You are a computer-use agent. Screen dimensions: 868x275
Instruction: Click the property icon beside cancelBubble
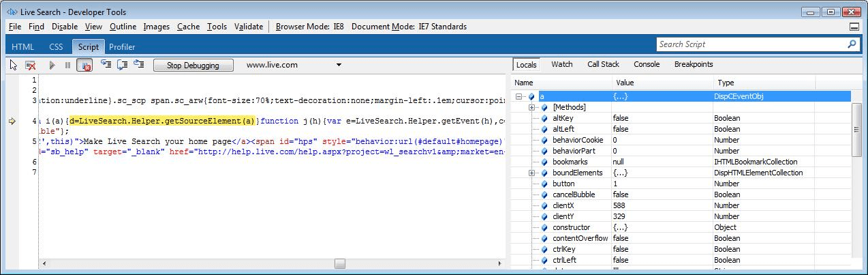point(544,194)
